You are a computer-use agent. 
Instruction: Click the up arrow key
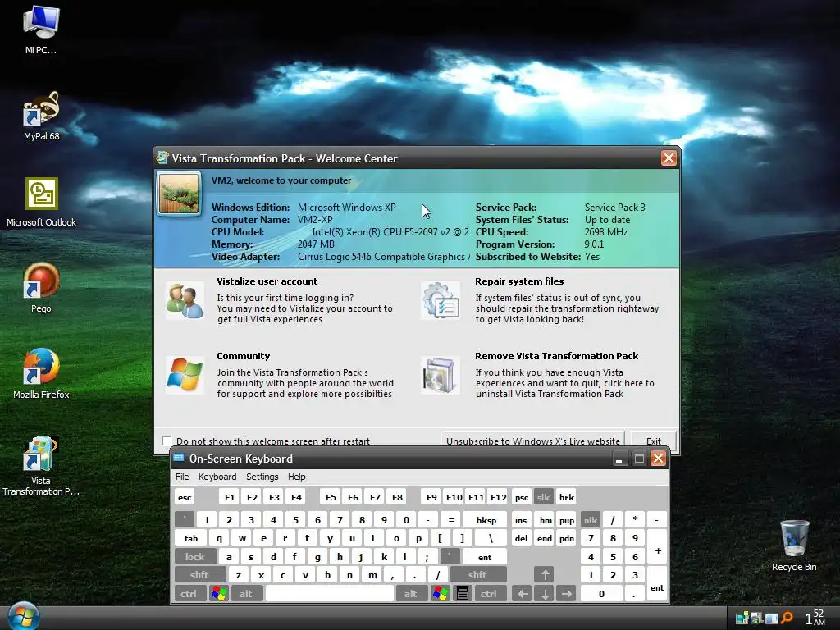click(x=545, y=575)
